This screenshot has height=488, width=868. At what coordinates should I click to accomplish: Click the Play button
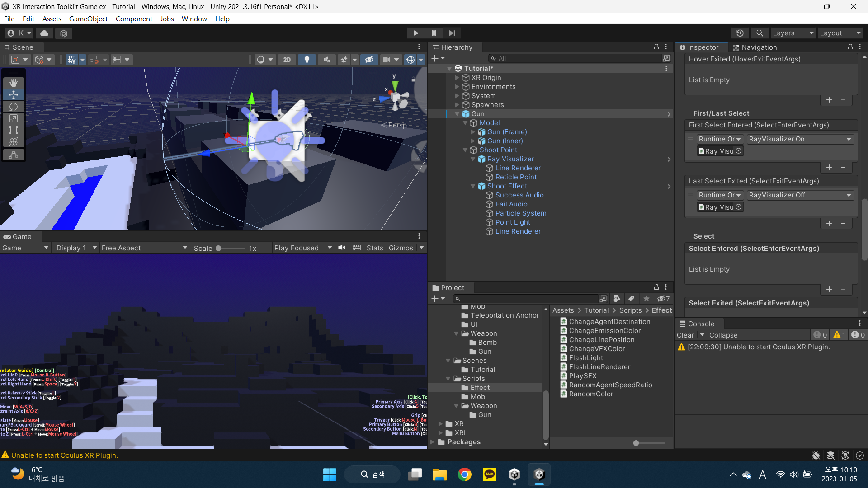[x=415, y=33]
